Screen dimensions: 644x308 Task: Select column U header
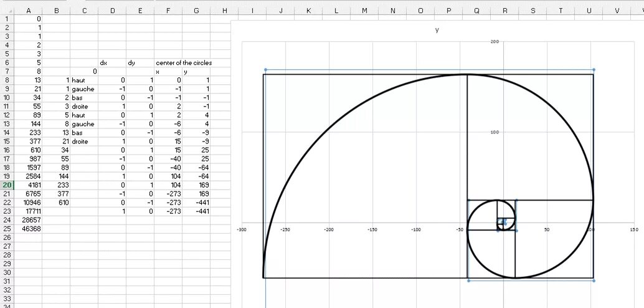[589, 11]
